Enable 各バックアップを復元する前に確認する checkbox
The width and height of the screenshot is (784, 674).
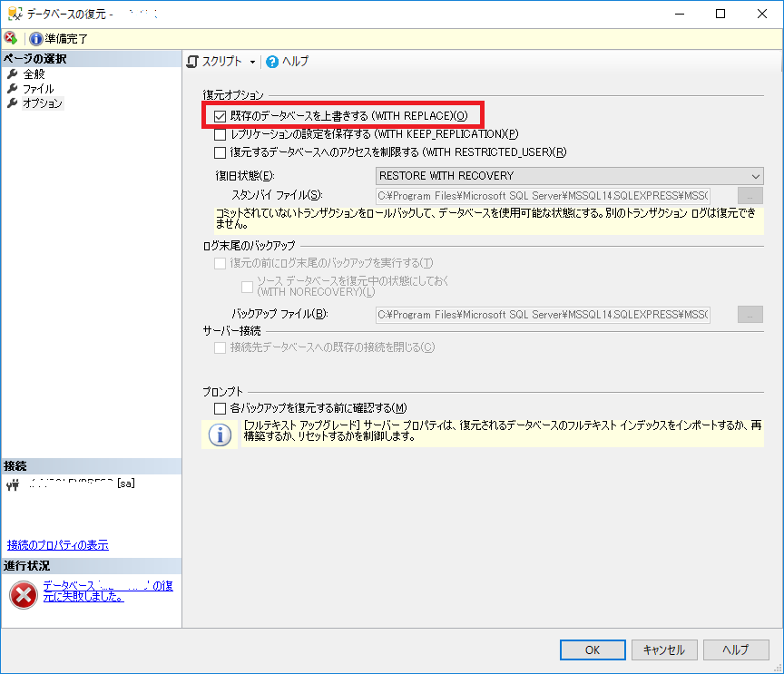tap(220, 408)
